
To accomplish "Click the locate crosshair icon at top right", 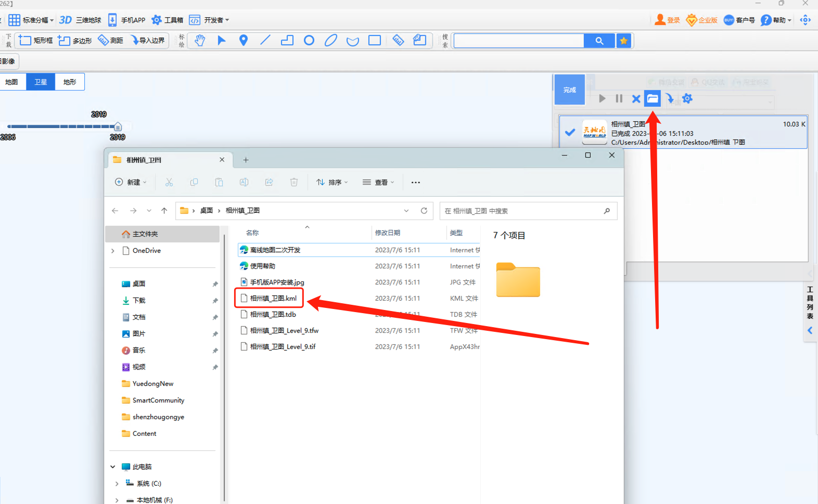I will point(806,20).
